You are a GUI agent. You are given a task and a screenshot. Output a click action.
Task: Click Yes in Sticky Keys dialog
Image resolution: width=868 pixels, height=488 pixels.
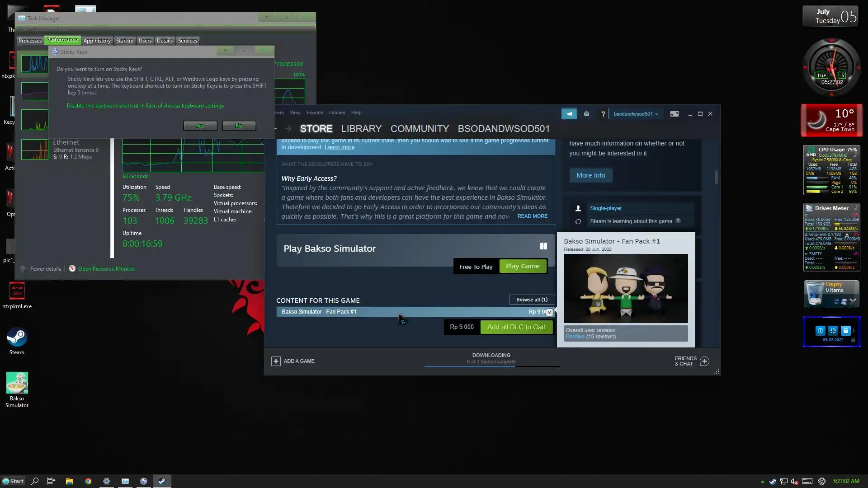pos(200,126)
